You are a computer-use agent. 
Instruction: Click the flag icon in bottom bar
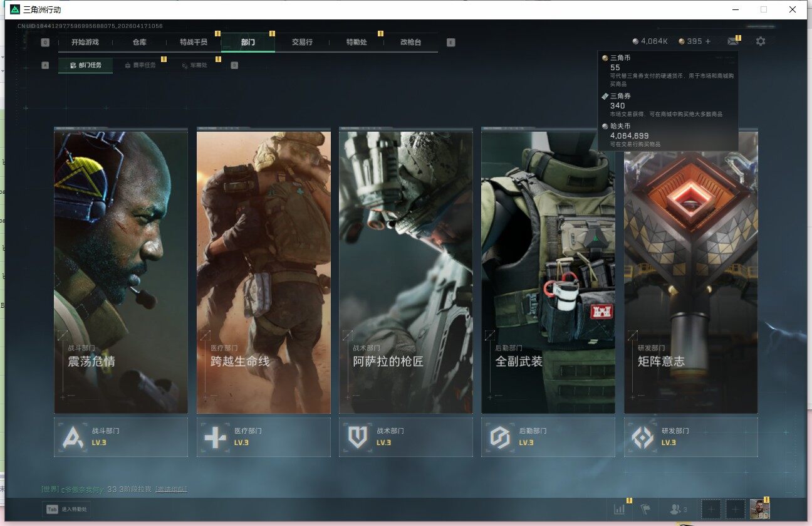[x=646, y=509]
